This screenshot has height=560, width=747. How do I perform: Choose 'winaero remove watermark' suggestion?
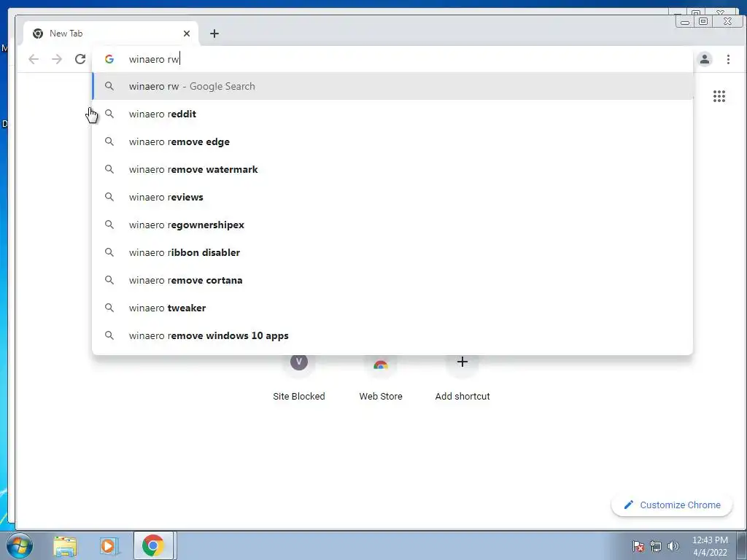tap(392, 169)
